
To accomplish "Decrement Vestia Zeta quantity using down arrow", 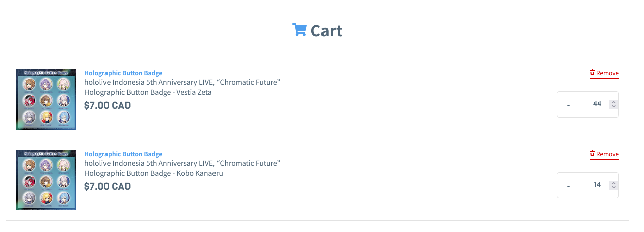I will (614, 107).
